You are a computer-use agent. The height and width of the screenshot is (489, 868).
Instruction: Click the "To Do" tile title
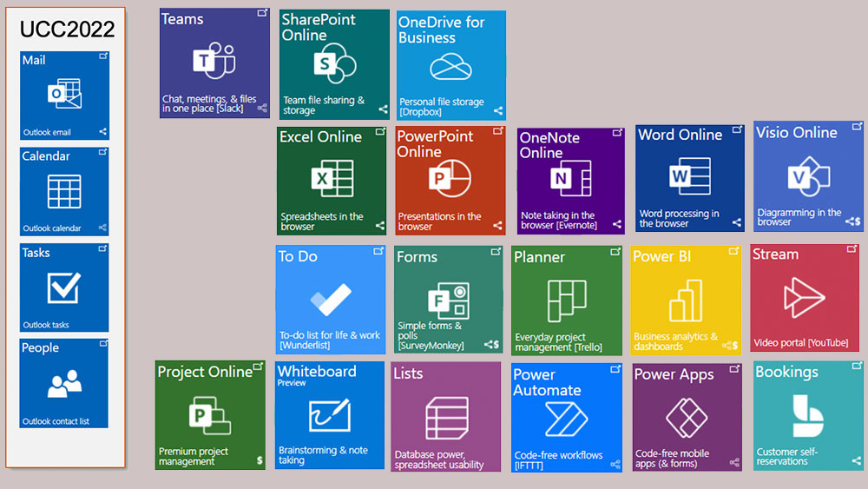298,257
